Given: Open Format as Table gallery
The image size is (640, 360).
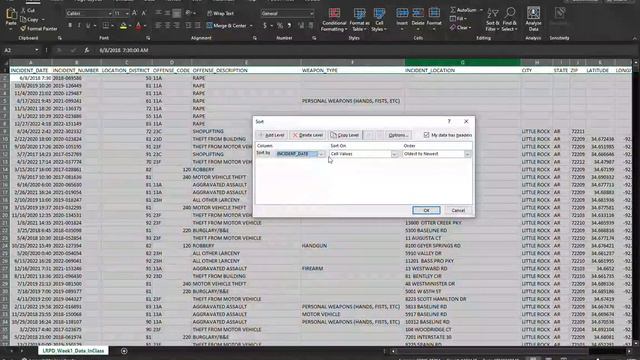Looking at the screenshot, I should (359, 20).
